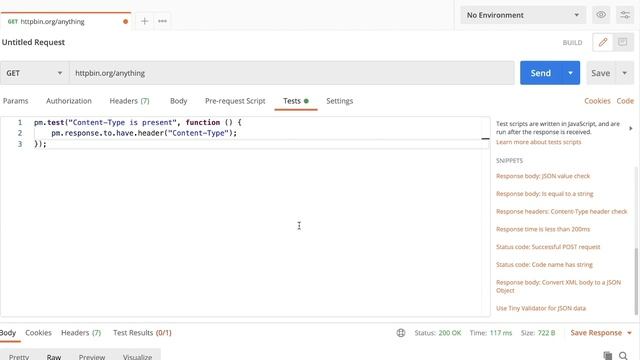Screen dimensions: 640x360
Task: Open a new request tab with plus icon
Action: [x=144, y=21]
